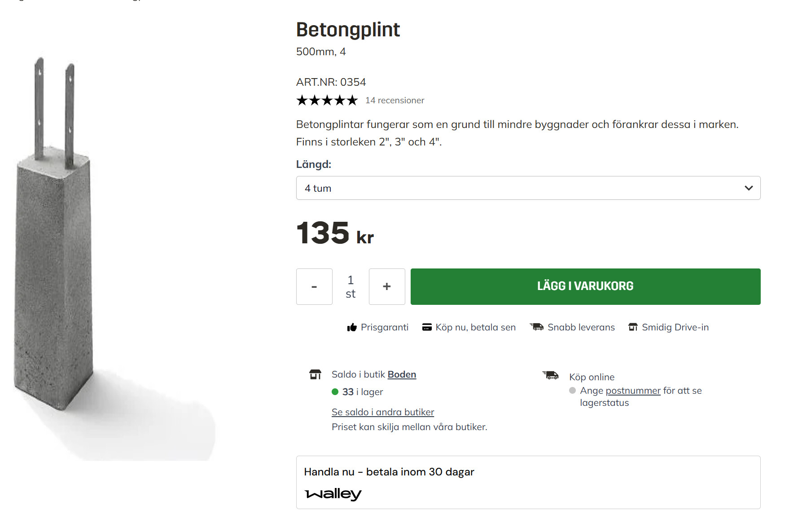Increase quantity with the plus button

pos(387,286)
